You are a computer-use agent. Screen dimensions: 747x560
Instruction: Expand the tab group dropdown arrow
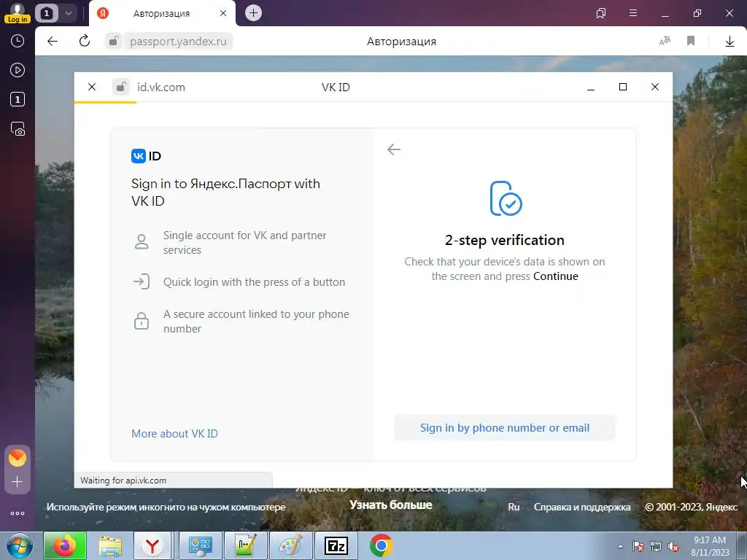pos(68,13)
